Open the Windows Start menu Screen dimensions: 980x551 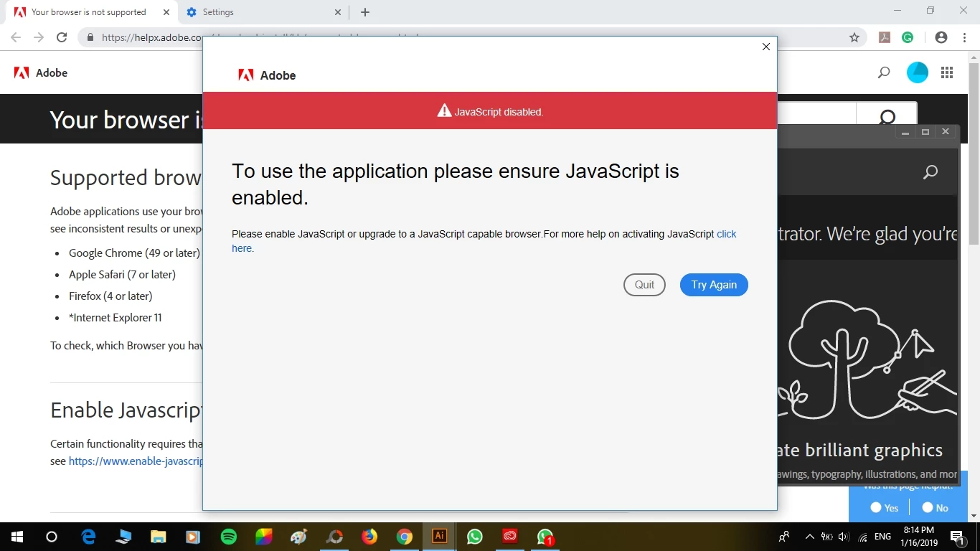pyautogui.click(x=17, y=537)
